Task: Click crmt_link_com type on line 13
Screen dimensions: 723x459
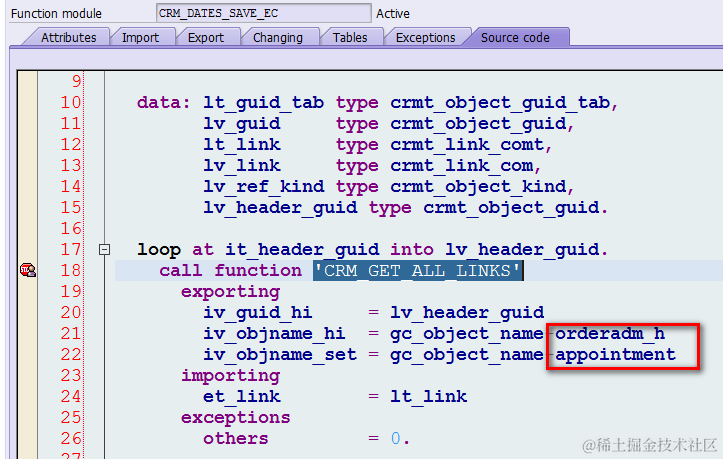Action: tap(462, 166)
